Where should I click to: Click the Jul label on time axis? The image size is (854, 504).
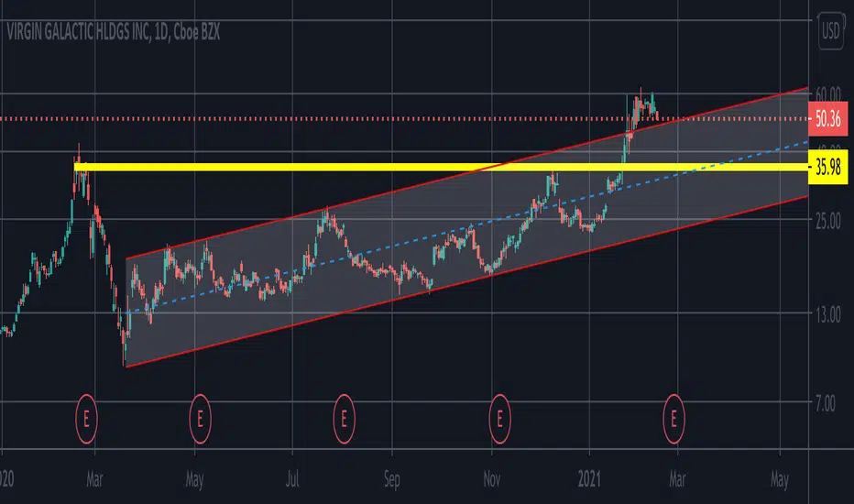point(292,479)
